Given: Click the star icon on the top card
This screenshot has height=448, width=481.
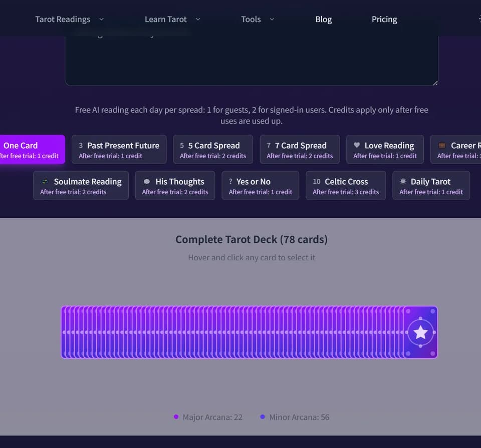Looking at the screenshot, I should click(x=420, y=332).
